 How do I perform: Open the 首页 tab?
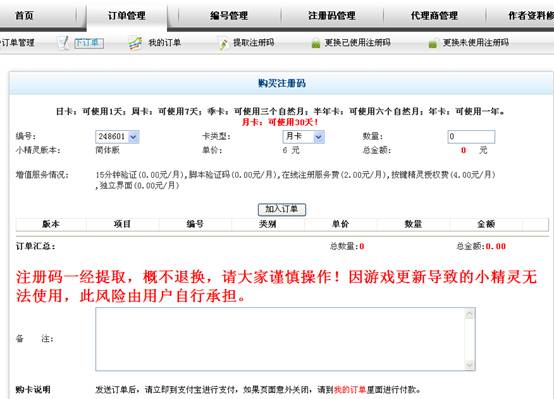click(x=25, y=15)
